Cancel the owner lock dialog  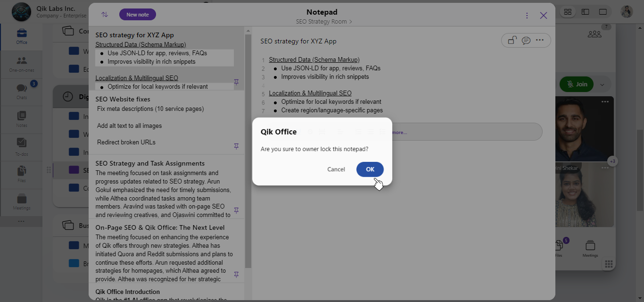pos(336,169)
